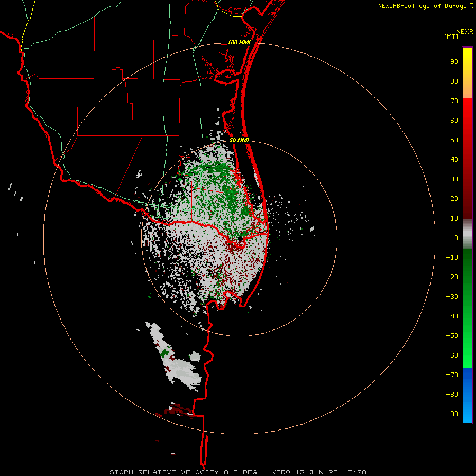Select the 0 scale label
The height and width of the screenshot is (476, 476).
456,238
